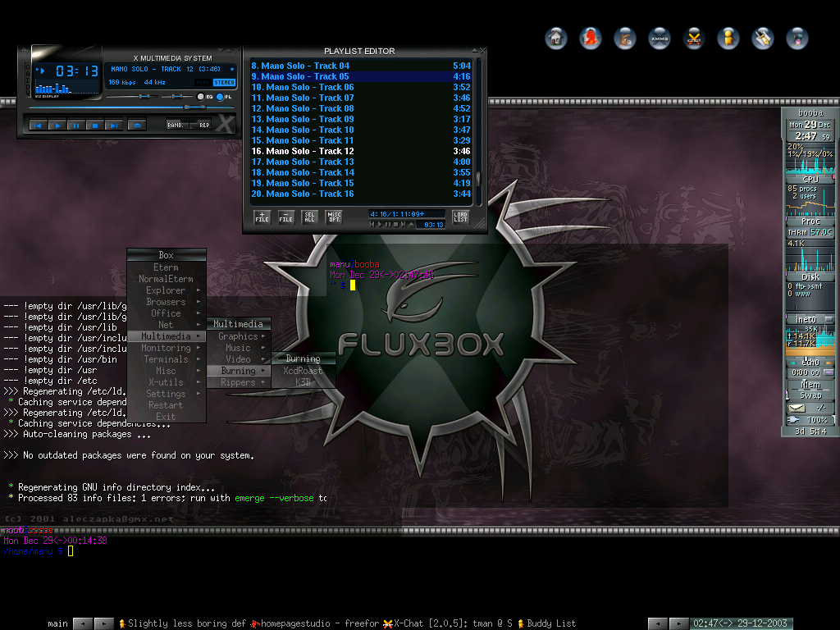Expand the Graphics submenu under Multimedia
This screenshot has width=840, height=630.
[239, 336]
